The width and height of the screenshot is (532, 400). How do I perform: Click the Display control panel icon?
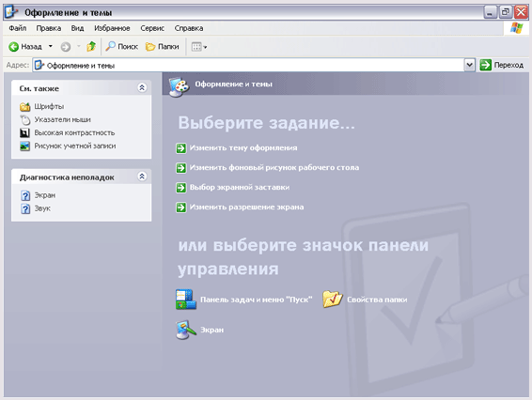tap(185, 330)
